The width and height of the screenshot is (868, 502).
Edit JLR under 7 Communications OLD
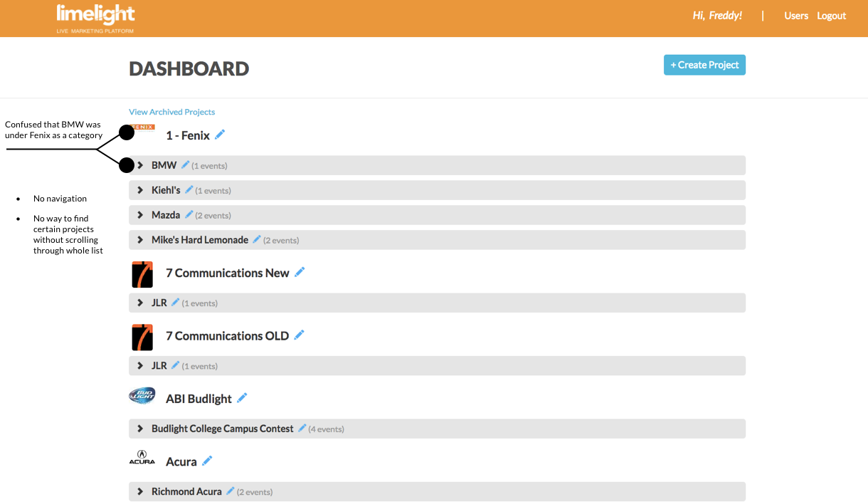(x=175, y=365)
